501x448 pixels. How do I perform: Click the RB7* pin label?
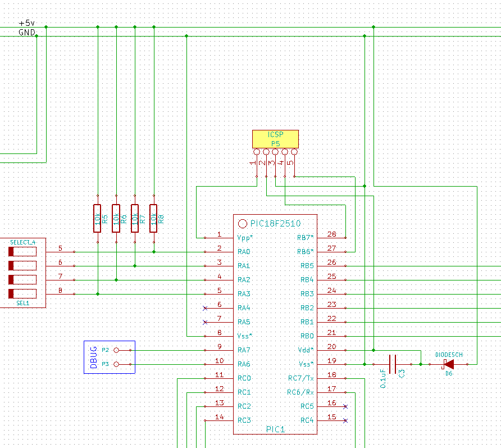tap(306, 238)
